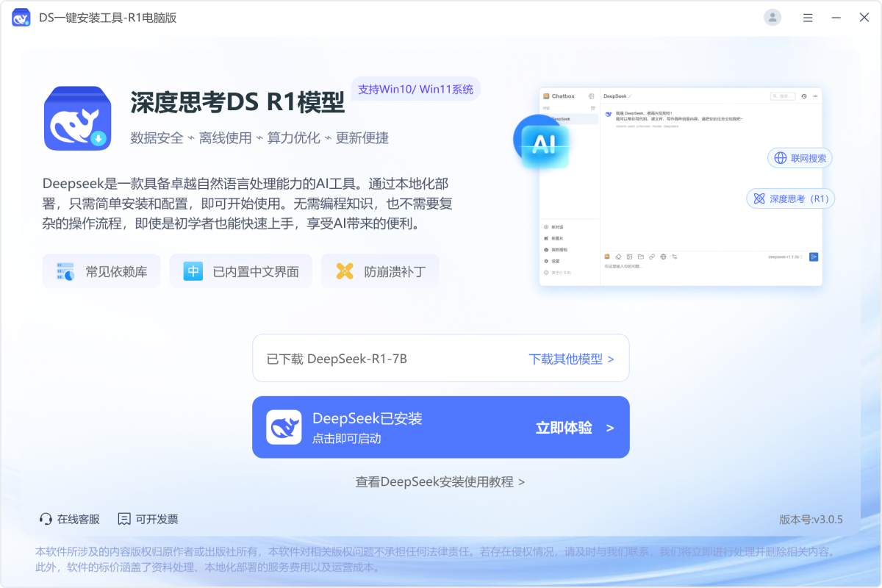Click the large blue whale app logo
Viewport: 882px width, 588px height.
[x=77, y=118]
